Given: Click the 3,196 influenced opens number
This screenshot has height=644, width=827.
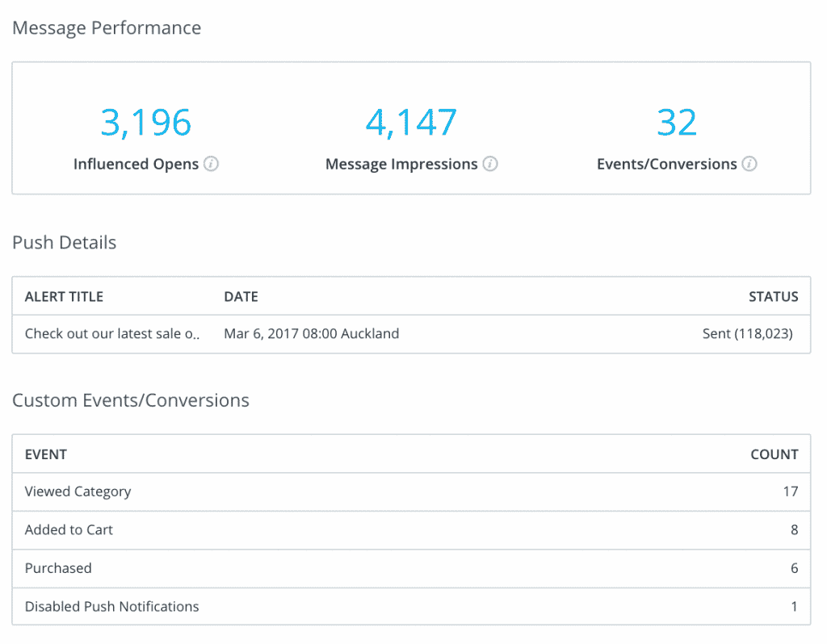Looking at the screenshot, I should coord(146,123).
